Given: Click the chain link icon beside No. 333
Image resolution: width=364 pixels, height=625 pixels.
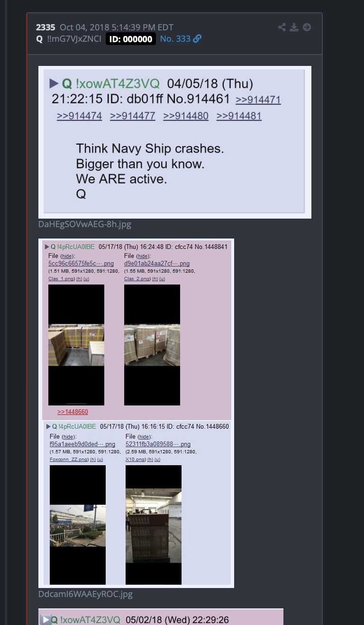Looking at the screenshot, I should 197,39.
